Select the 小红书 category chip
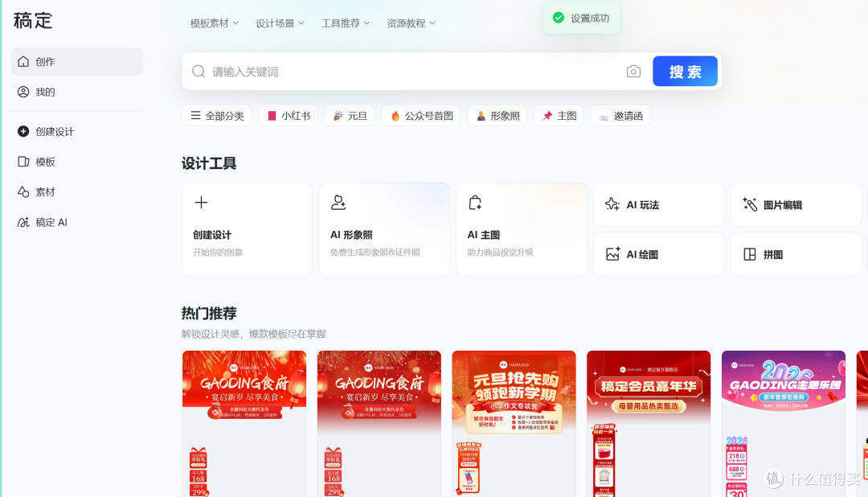The height and width of the screenshot is (497, 868). [288, 116]
